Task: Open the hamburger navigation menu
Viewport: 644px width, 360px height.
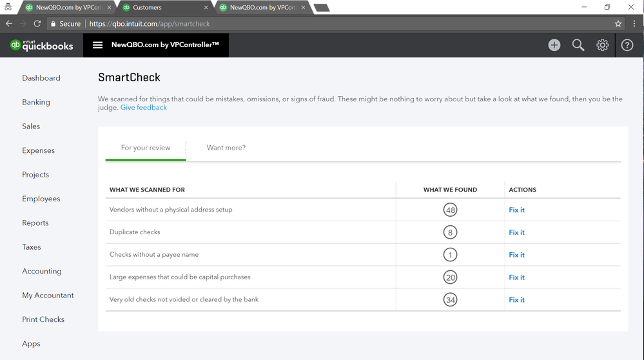Action: [x=97, y=45]
